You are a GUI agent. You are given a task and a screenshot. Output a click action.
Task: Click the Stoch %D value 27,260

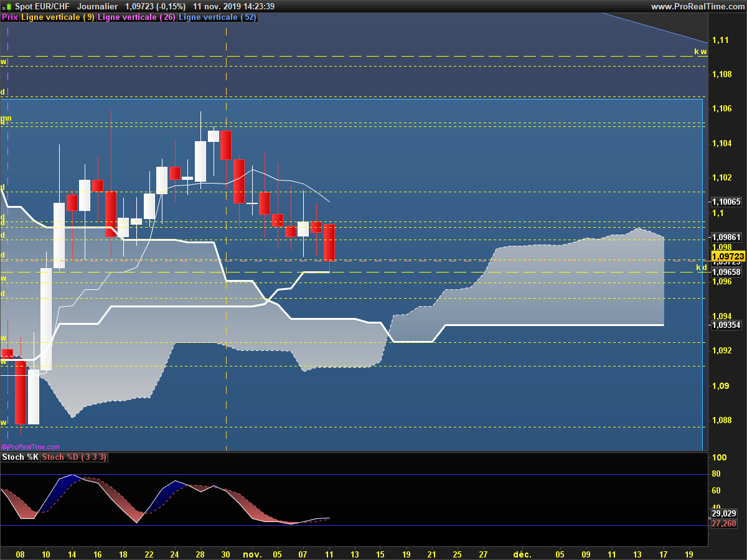pyautogui.click(x=724, y=523)
